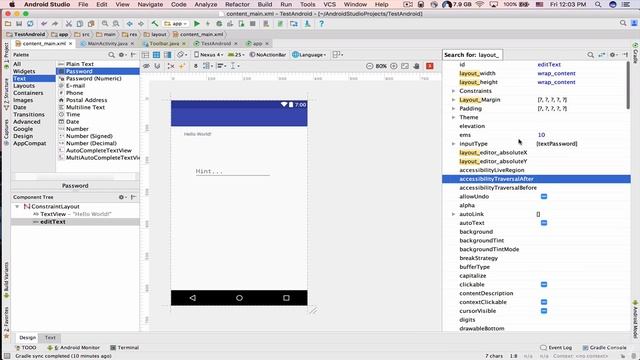640x360 pixels.
Task: Switch to MainActivity.java tab
Action: [x=107, y=44]
